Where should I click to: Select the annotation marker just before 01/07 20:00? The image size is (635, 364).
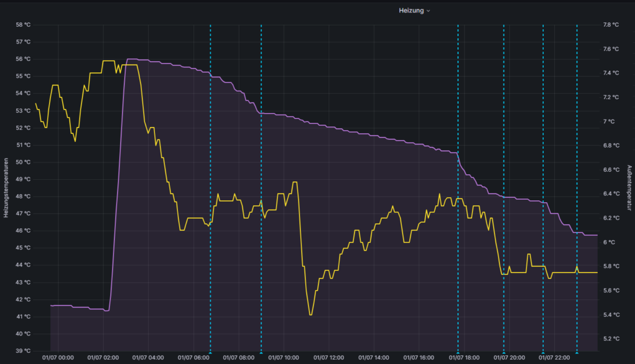point(504,353)
